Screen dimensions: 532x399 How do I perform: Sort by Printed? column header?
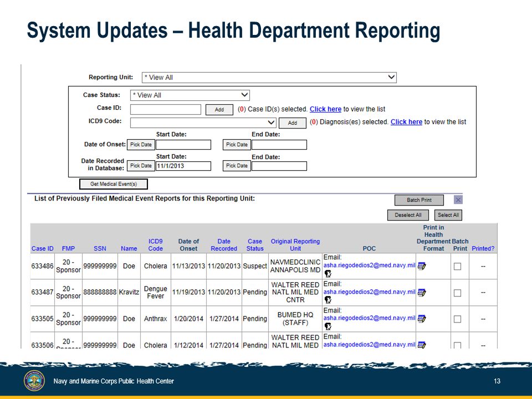pyautogui.click(x=483, y=248)
